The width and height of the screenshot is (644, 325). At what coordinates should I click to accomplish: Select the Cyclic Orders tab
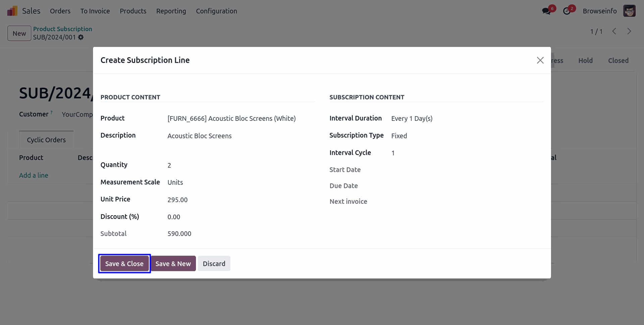click(x=46, y=140)
